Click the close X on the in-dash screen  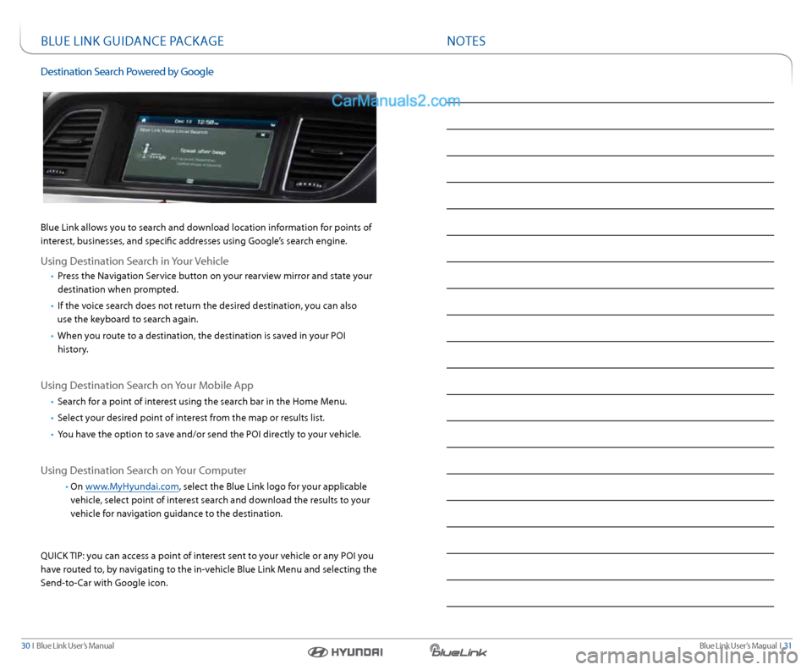(x=262, y=135)
